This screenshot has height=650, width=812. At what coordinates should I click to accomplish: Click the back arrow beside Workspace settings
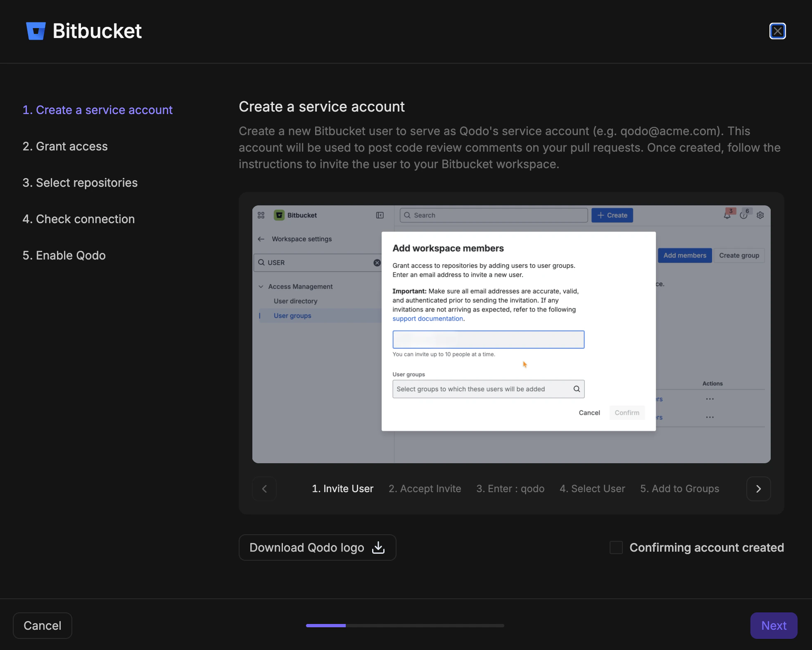pos(261,239)
